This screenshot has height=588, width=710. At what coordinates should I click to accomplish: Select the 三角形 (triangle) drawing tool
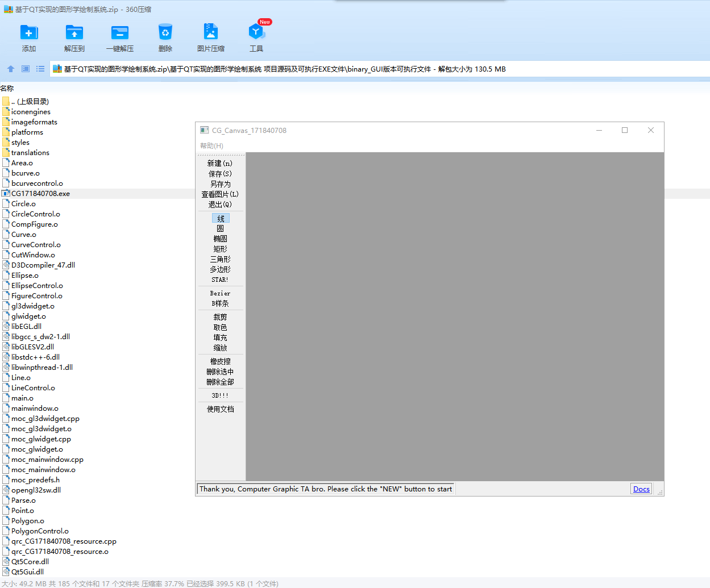[x=220, y=259]
